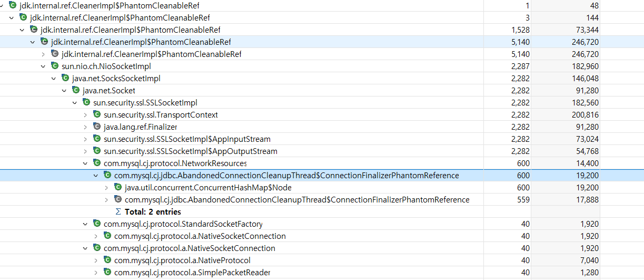Click the 14,400 heap value
The height and width of the screenshot is (280, 644).
(x=587, y=163)
